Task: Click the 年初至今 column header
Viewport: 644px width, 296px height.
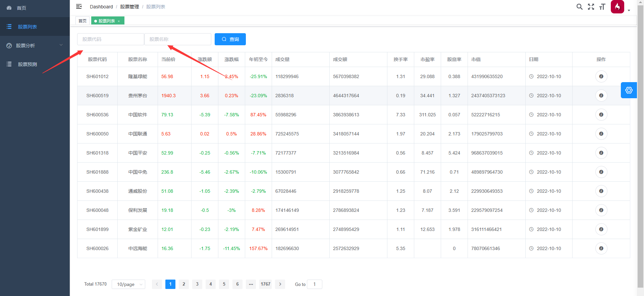Action: point(258,59)
